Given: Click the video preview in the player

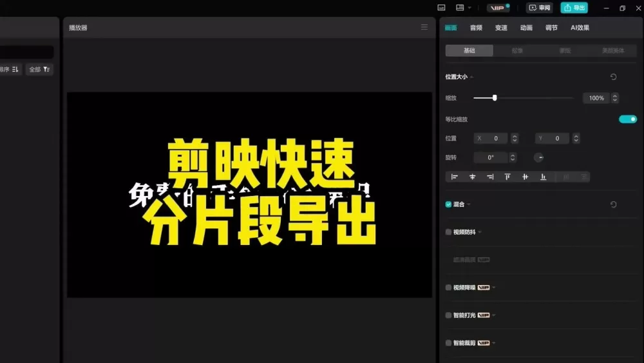Looking at the screenshot, I should [x=249, y=195].
